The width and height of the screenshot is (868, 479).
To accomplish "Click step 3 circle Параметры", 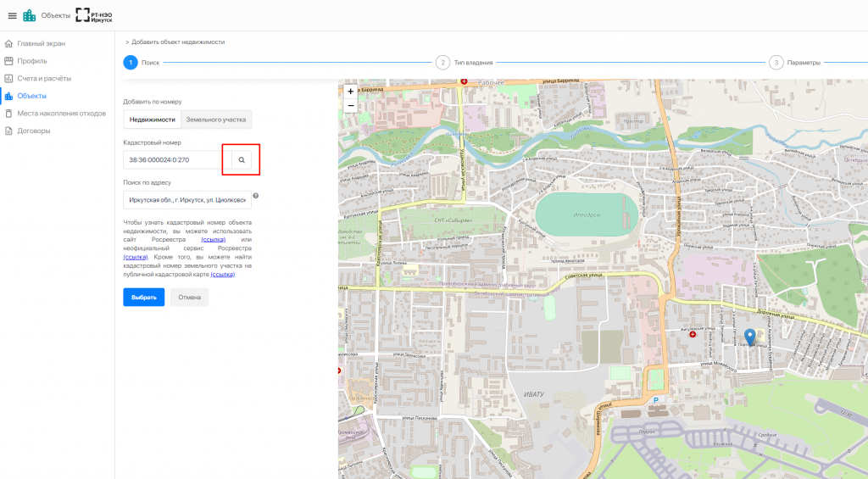I will point(776,63).
